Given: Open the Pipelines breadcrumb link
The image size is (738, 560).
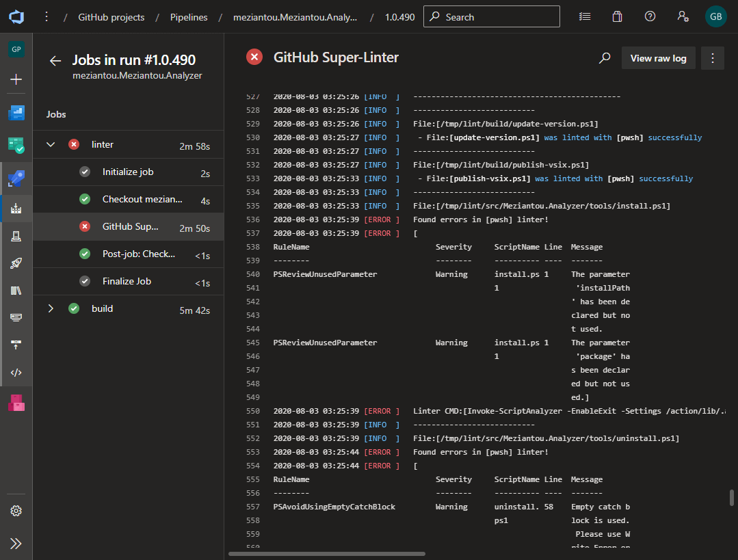Looking at the screenshot, I should (x=189, y=17).
